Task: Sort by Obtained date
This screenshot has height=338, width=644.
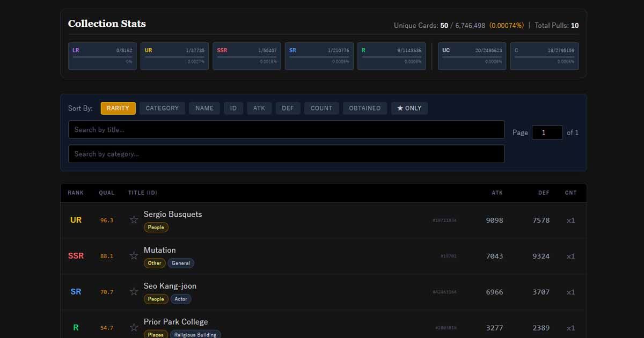Action: (x=365, y=108)
